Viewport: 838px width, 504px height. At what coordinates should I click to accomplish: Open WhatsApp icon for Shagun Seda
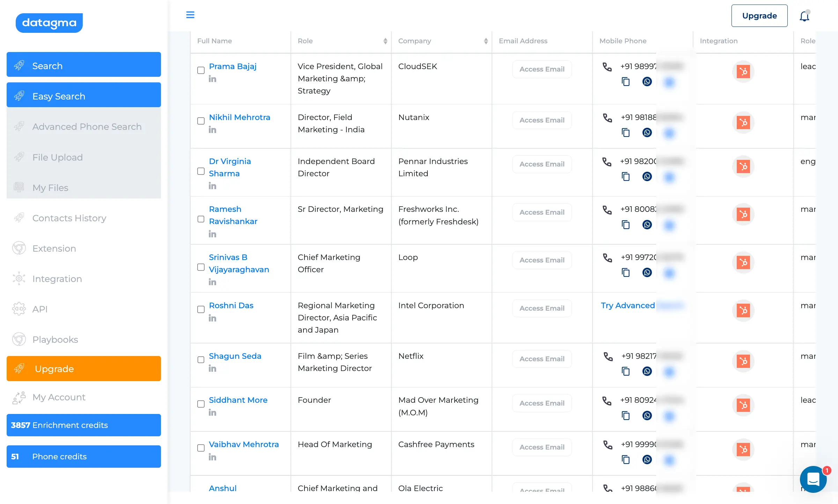coord(647,371)
